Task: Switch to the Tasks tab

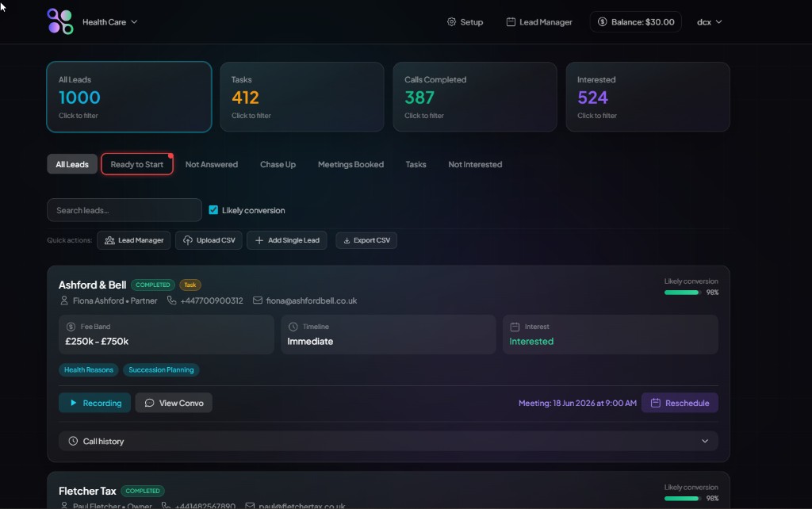Action: 416,164
